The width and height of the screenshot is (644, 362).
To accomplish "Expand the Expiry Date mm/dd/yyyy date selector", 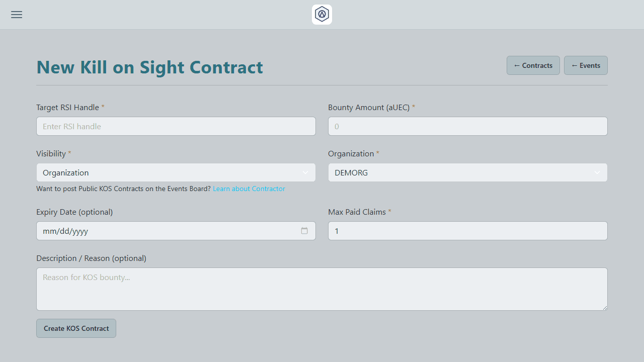I will point(304,230).
